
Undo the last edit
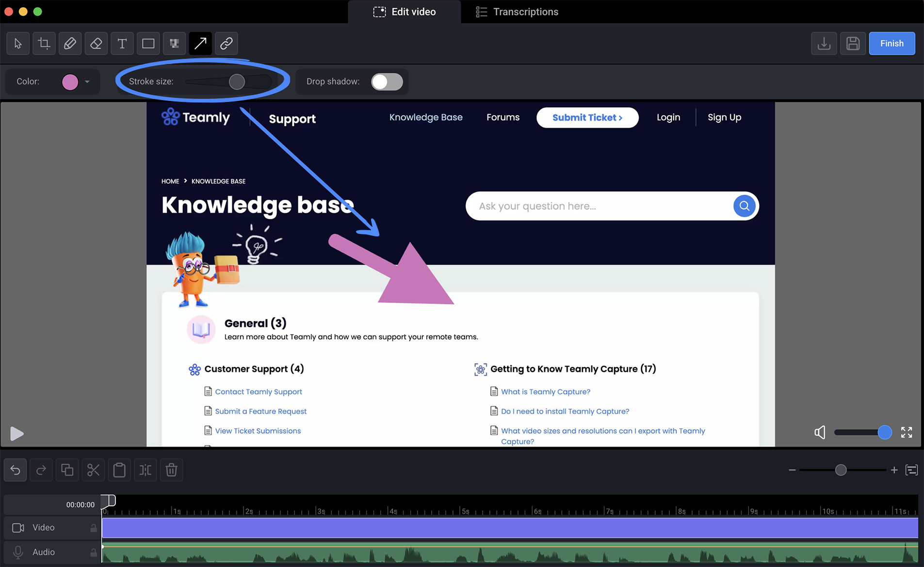(x=15, y=470)
